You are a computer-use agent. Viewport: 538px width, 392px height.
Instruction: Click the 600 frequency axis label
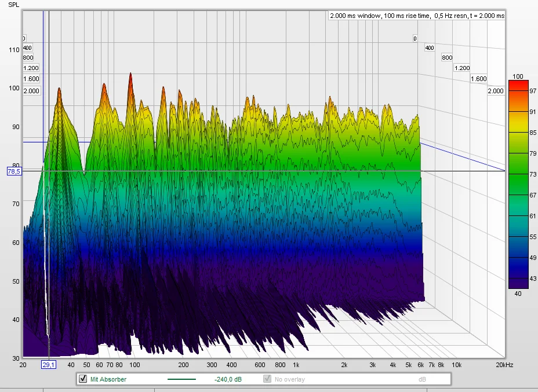tap(260, 365)
